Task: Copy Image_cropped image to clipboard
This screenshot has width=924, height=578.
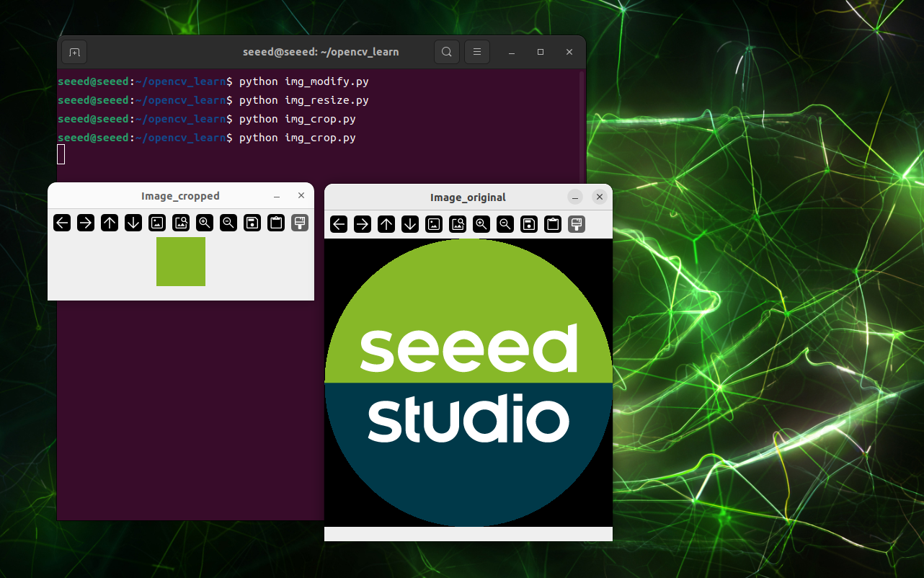Action: click(276, 223)
